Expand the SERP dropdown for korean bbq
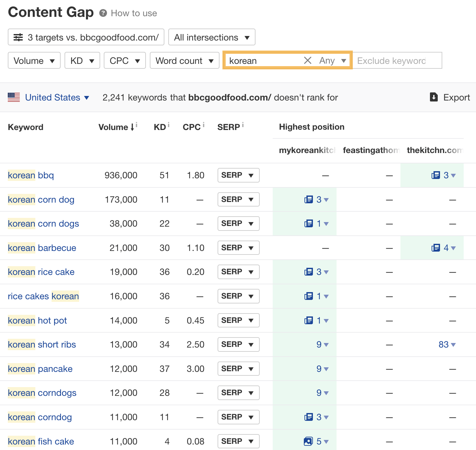The height and width of the screenshot is (450, 476). [238, 175]
